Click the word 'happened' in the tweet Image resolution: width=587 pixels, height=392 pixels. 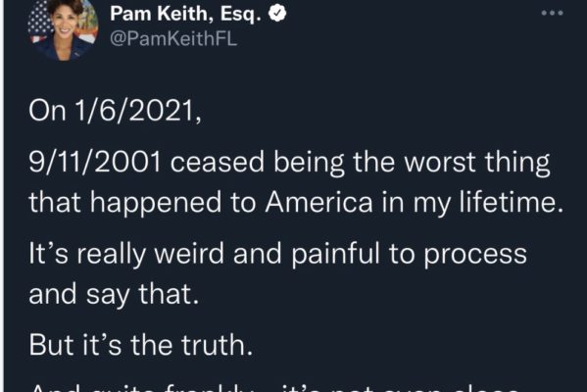156,203
